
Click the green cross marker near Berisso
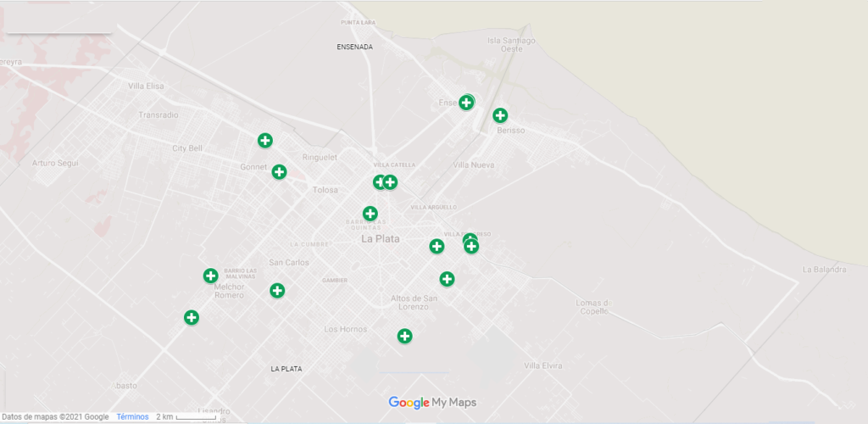[x=500, y=115]
